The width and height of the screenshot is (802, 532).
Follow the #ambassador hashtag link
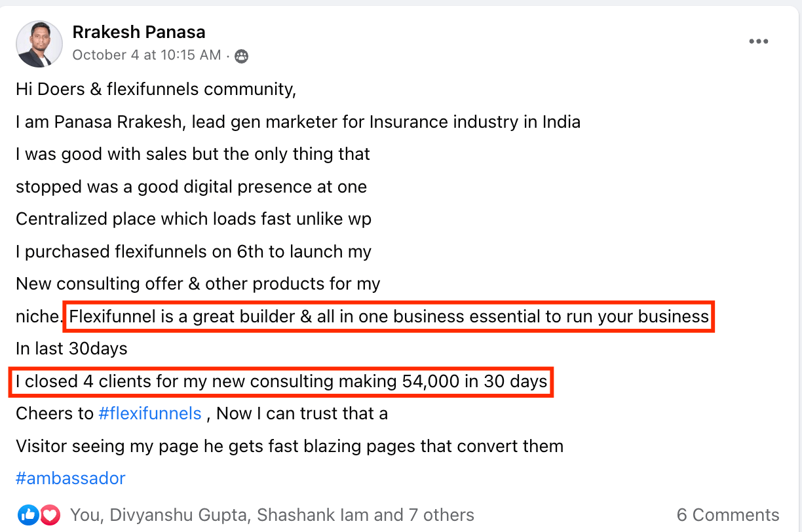pos(70,478)
